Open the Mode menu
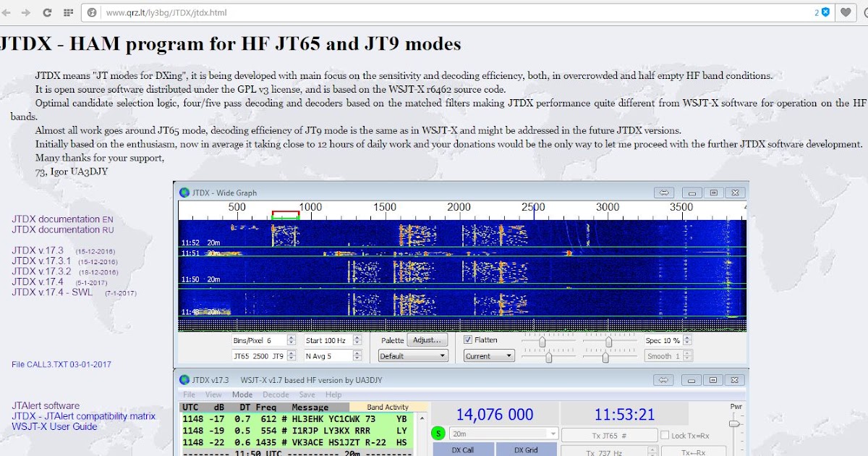The width and height of the screenshot is (868, 456). pyautogui.click(x=242, y=394)
